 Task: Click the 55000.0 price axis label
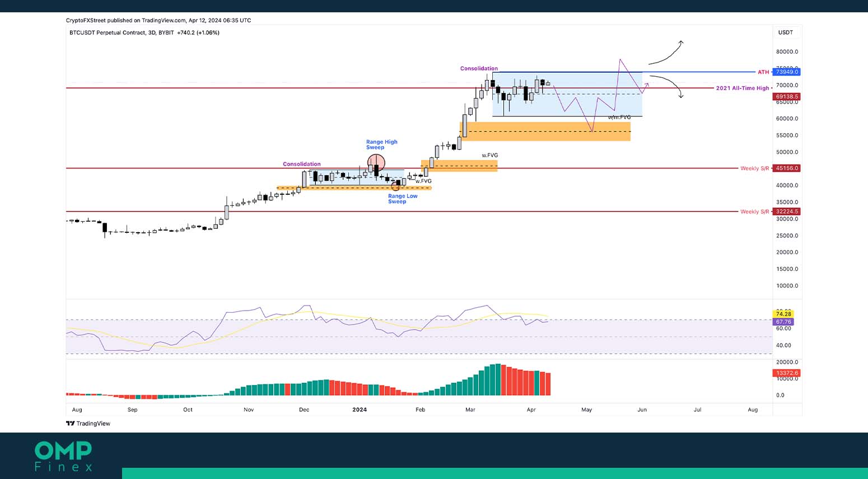coord(787,135)
